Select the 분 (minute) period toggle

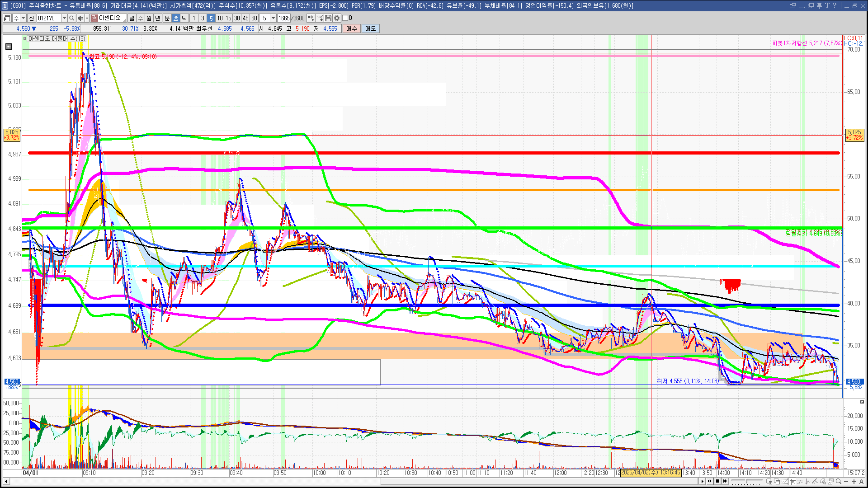pyautogui.click(x=167, y=18)
